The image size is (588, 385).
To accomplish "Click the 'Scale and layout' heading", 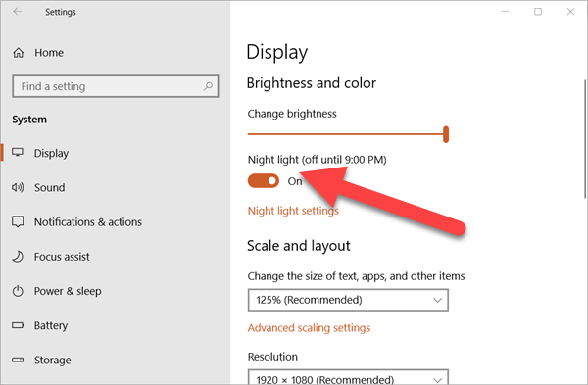I will tap(299, 246).
